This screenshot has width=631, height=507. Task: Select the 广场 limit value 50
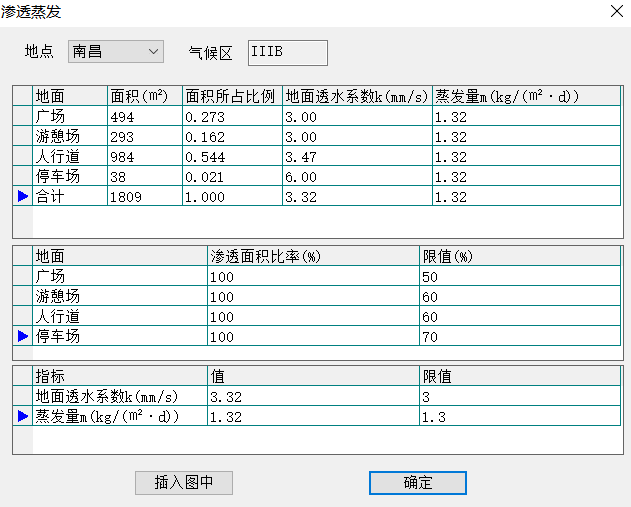(x=520, y=277)
